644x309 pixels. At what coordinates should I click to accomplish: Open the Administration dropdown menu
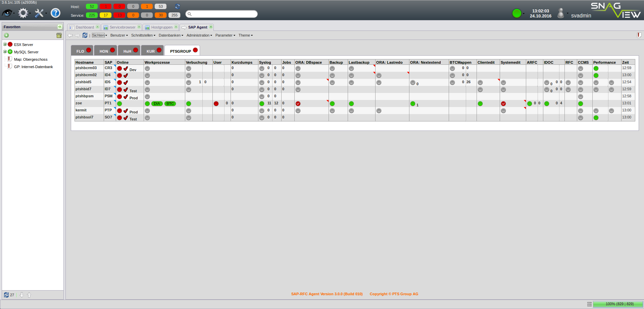[x=199, y=35]
